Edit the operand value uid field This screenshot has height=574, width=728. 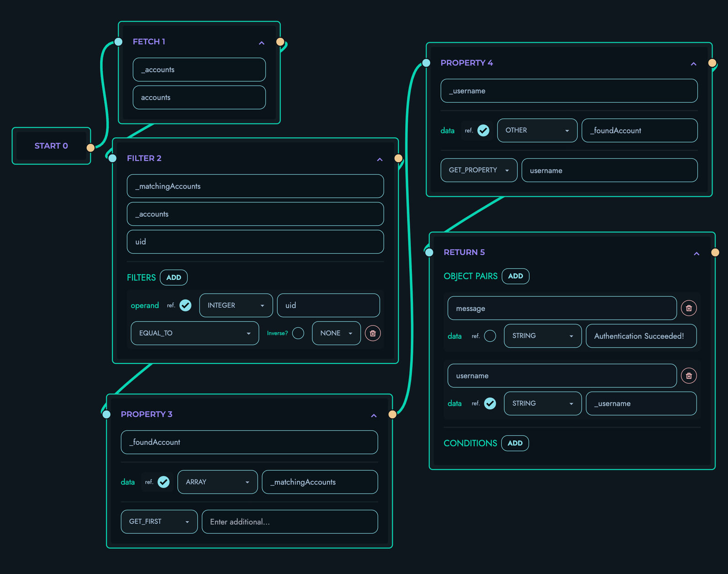pyautogui.click(x=328, y=305)
